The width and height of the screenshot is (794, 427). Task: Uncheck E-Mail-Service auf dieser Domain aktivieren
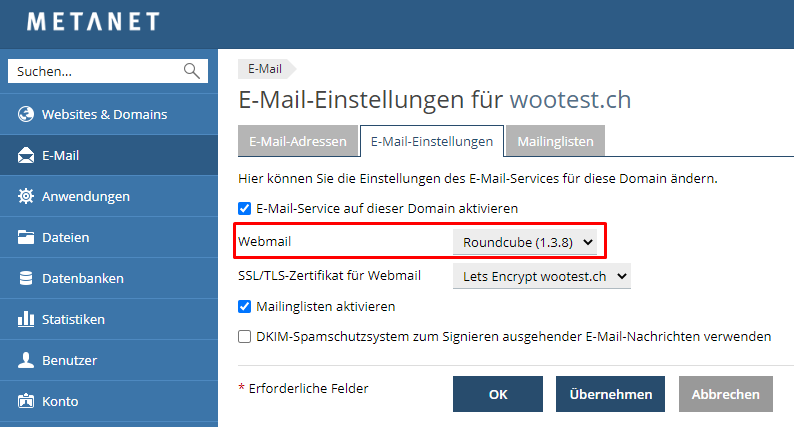point(245,209)
